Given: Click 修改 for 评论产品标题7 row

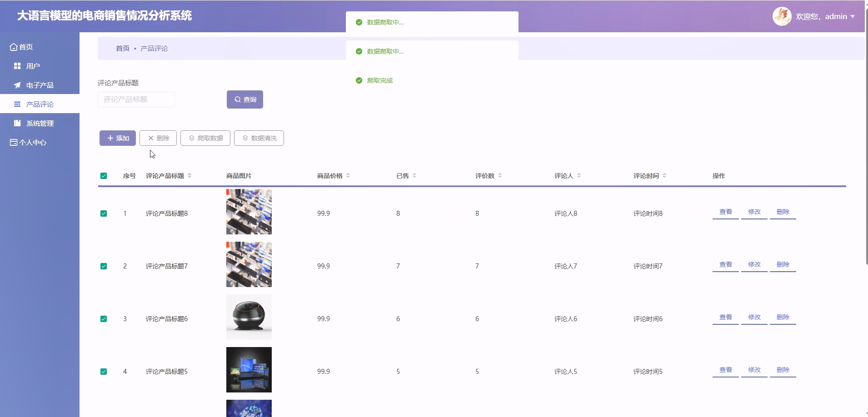Looking at the screenshot, I should (754, 265).
